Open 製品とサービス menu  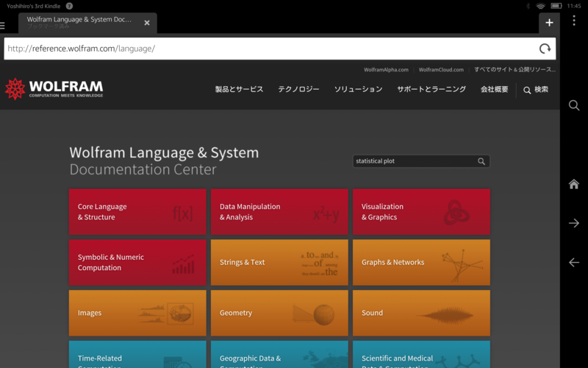[x=240, y=89]
